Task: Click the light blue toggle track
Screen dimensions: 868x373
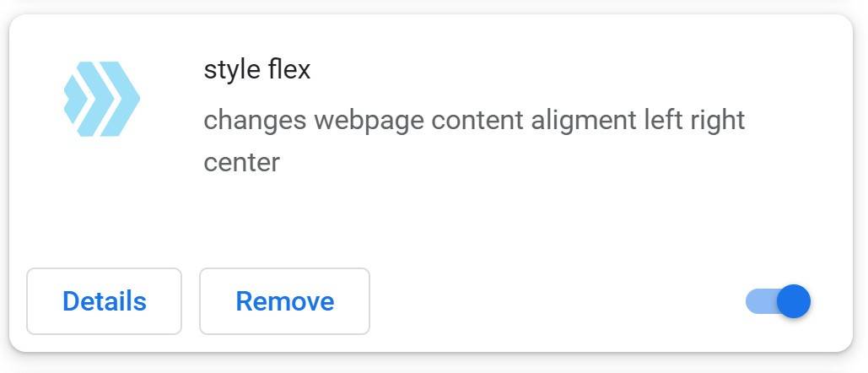Action: coord(758,301)
